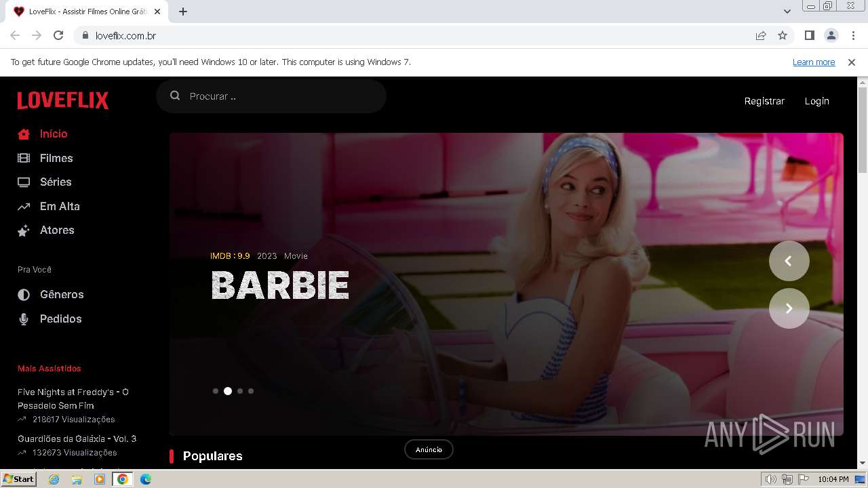Close the LoveFlix browser tab
Screen dimensions: 868x488
(157, 12)
